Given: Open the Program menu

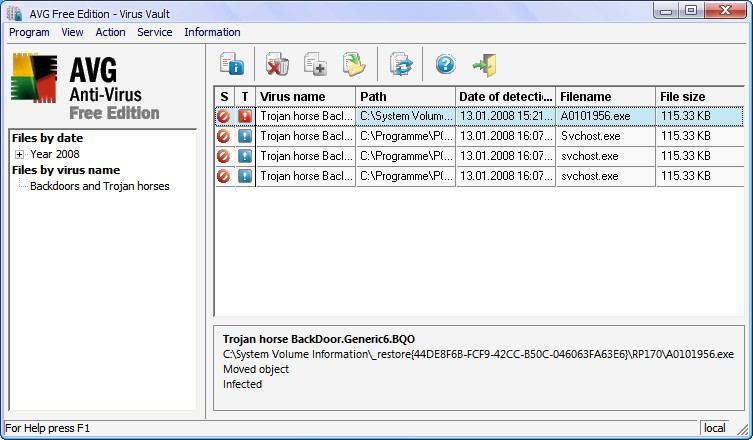Looking at the screenshot, I should tap(29, 32).
